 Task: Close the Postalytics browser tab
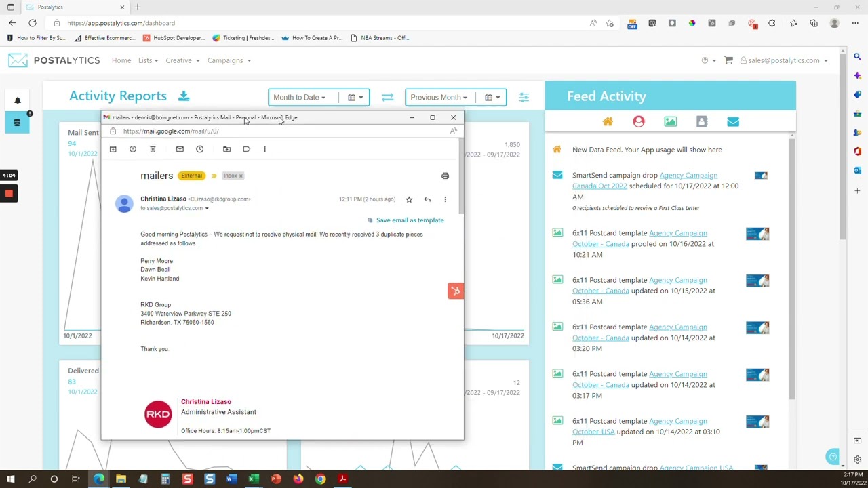tap(122, 7)
